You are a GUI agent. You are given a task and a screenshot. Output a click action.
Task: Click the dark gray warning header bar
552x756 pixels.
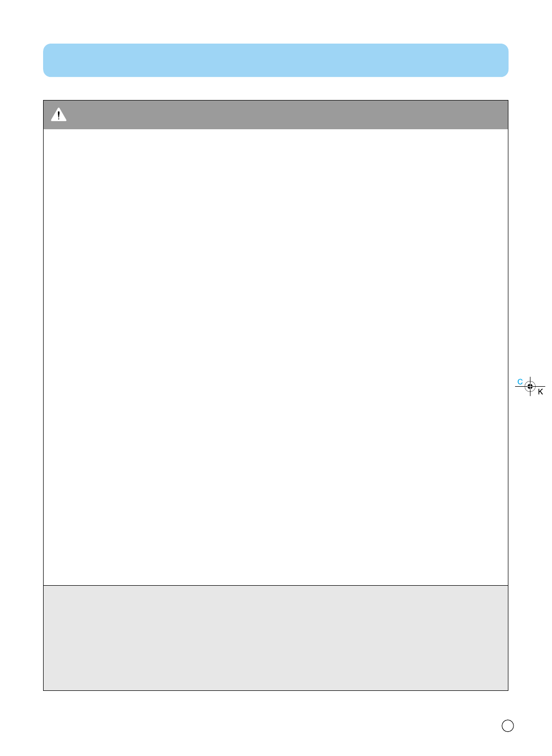click(275, 115)
